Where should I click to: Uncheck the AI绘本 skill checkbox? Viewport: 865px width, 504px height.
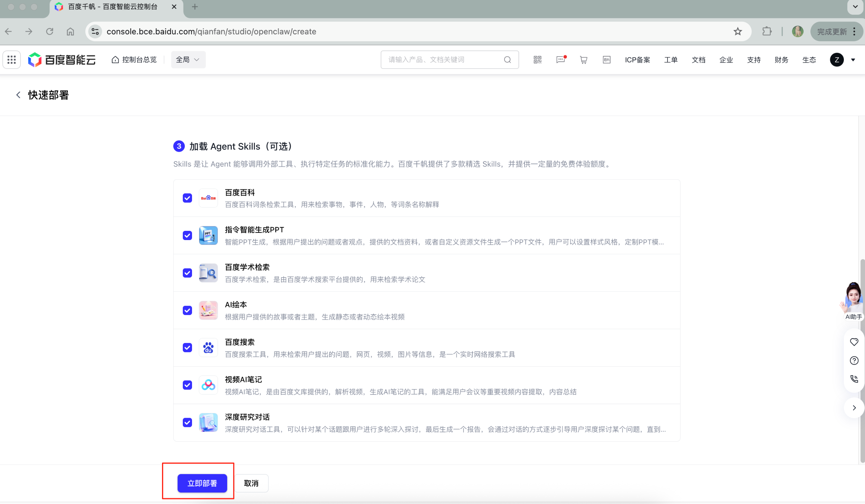(x=187, y=310)
